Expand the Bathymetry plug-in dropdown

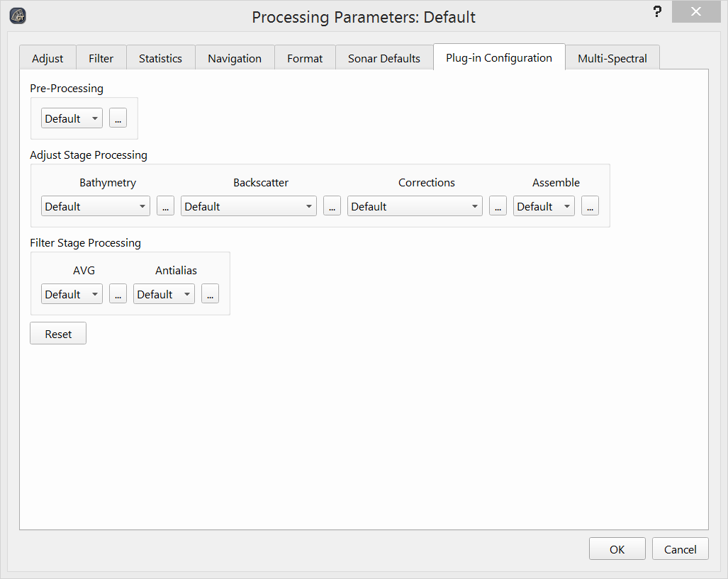click(x=96, y=206)
